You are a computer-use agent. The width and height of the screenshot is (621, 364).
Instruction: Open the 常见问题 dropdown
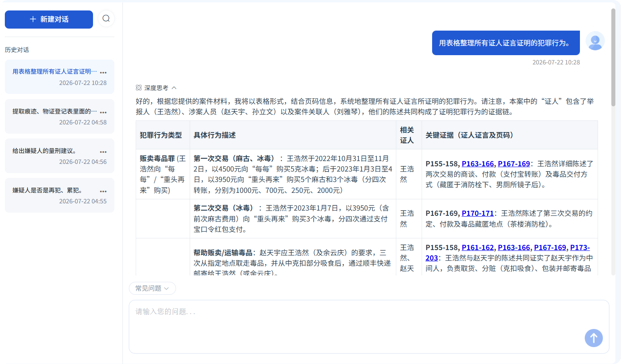point(152,288)
